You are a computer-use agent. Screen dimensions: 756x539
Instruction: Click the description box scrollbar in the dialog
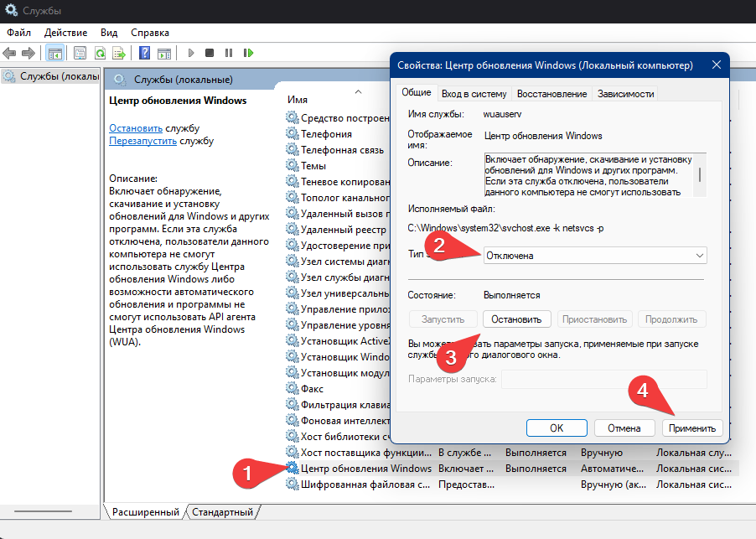[x=700, y=175]
